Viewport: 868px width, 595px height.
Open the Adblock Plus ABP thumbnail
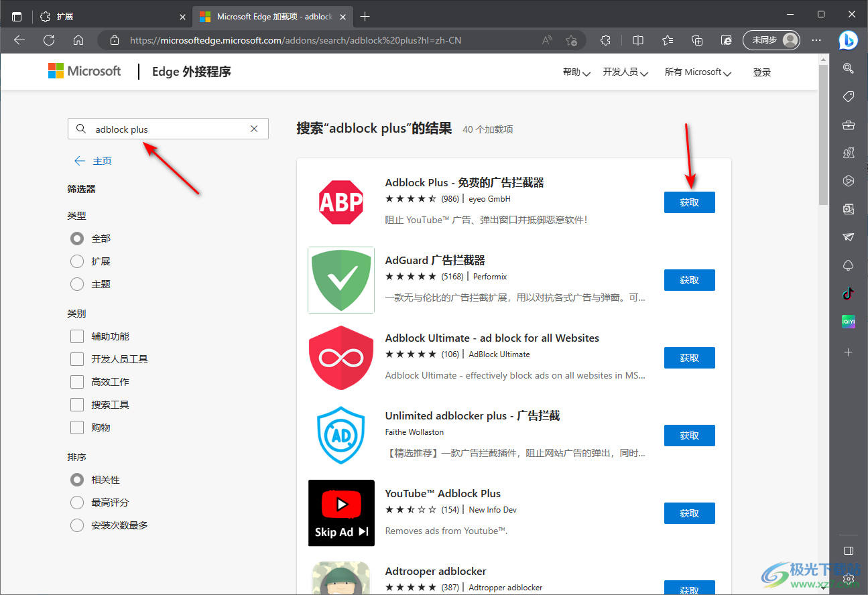pyautogui.click(x=341, y=202)
